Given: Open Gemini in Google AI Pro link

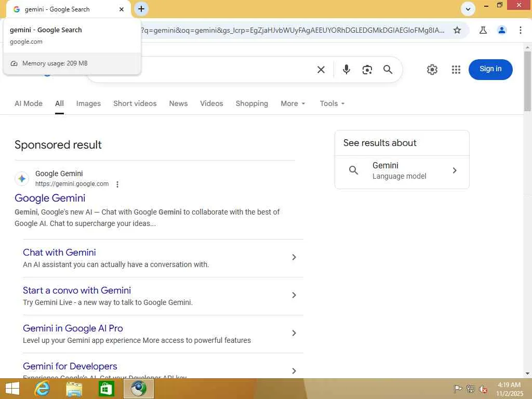Looking at the screenshot, I should 73,328.
